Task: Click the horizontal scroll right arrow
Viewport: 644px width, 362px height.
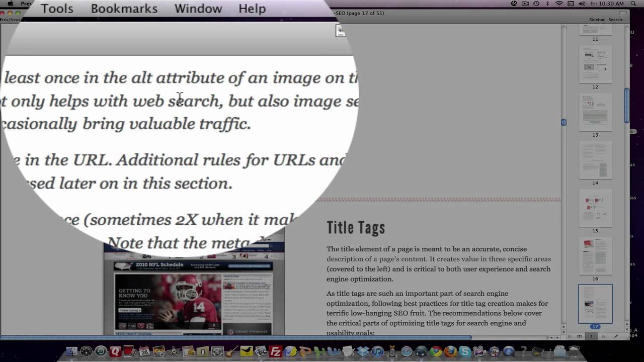Action: click(557, 337)
